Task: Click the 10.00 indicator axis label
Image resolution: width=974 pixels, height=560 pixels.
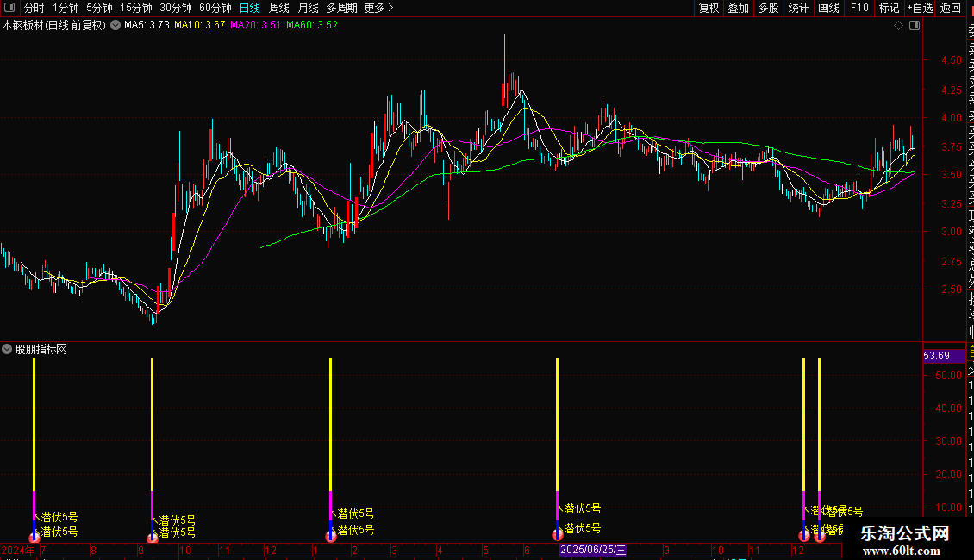Action: 948,507
